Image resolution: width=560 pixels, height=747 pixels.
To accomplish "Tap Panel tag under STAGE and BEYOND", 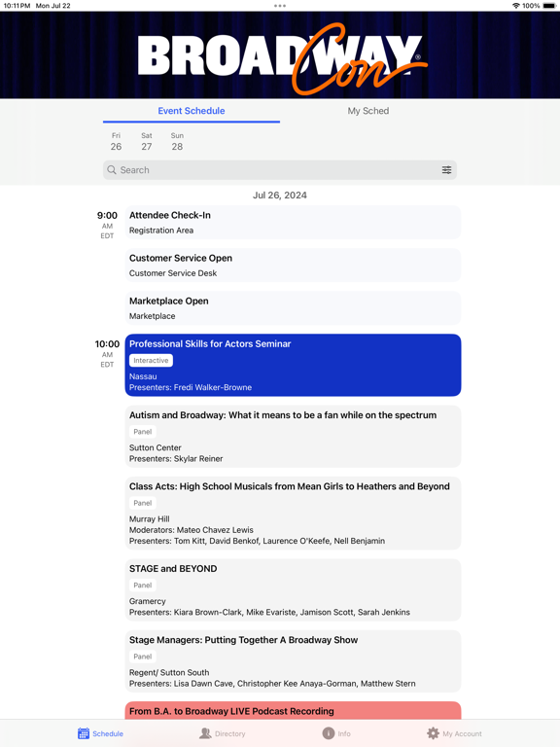I will pyautogui.click(x=142, y=585).
